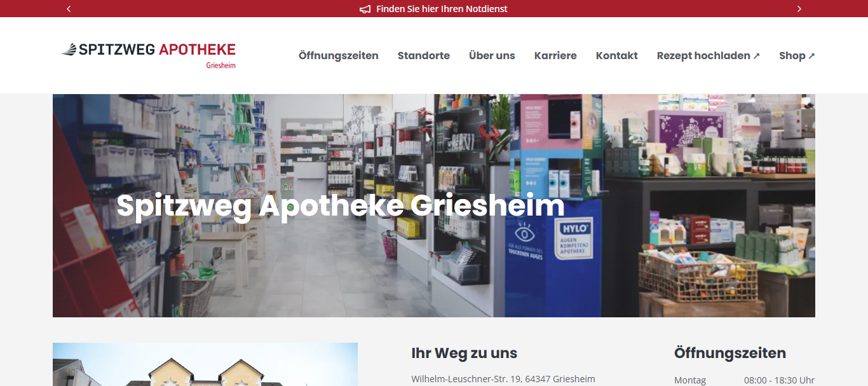Click the megaphone icon in the banner

(x=365, y=9)
